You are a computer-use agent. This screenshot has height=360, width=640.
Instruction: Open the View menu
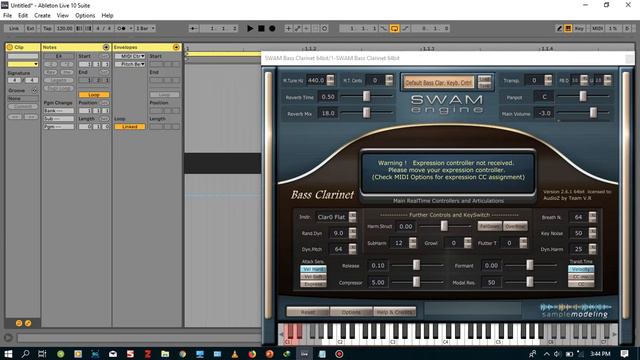62,16
